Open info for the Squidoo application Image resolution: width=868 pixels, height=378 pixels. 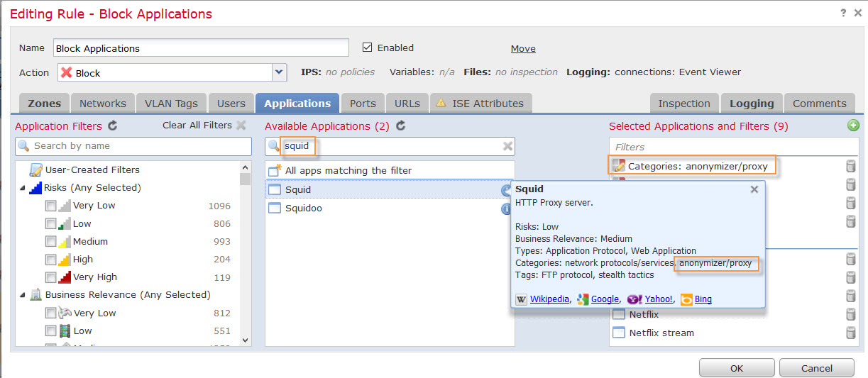click(x=507, y=209)
